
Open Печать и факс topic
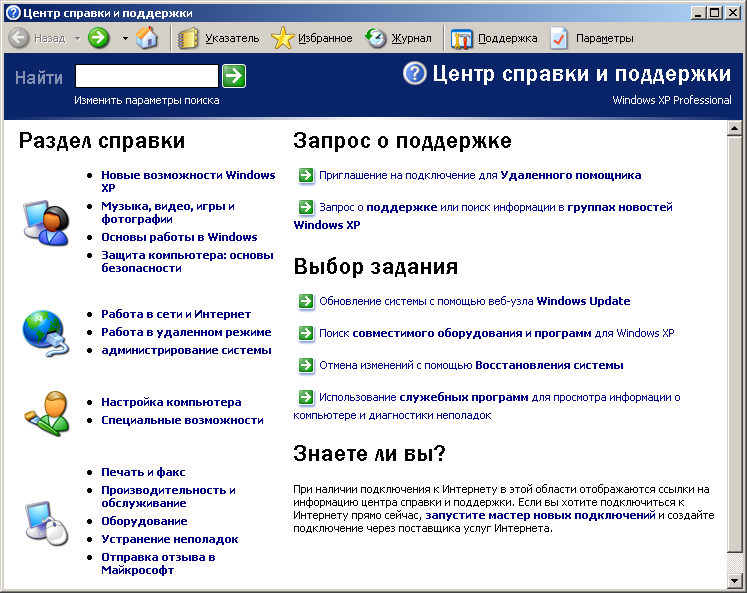[x=143, y=472]
